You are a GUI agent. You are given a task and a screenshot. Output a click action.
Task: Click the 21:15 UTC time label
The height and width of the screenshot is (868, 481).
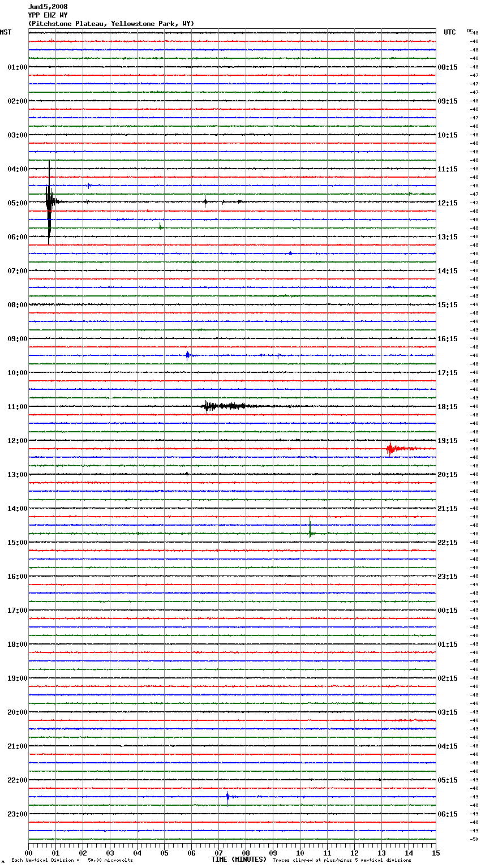(x=448, y=509)
